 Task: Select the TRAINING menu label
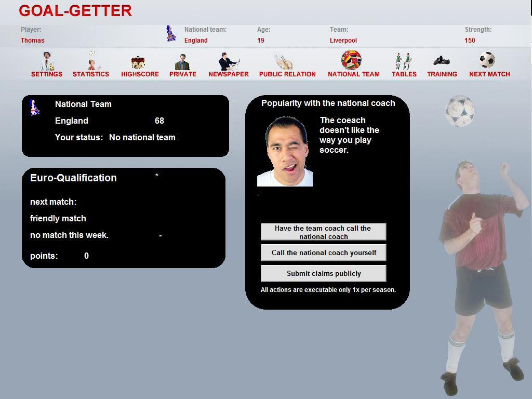click(442, 74)
